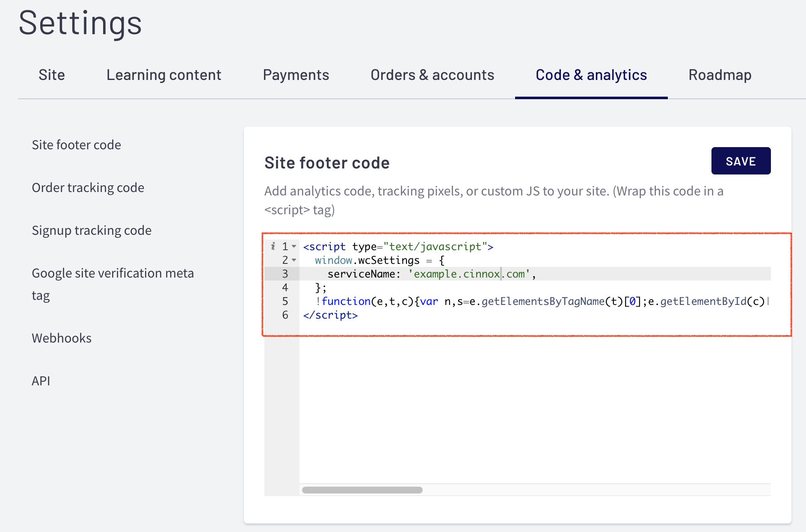Click the '};' line of code
Viewport: 806px width, 532px height.
(x=321, y=287)
